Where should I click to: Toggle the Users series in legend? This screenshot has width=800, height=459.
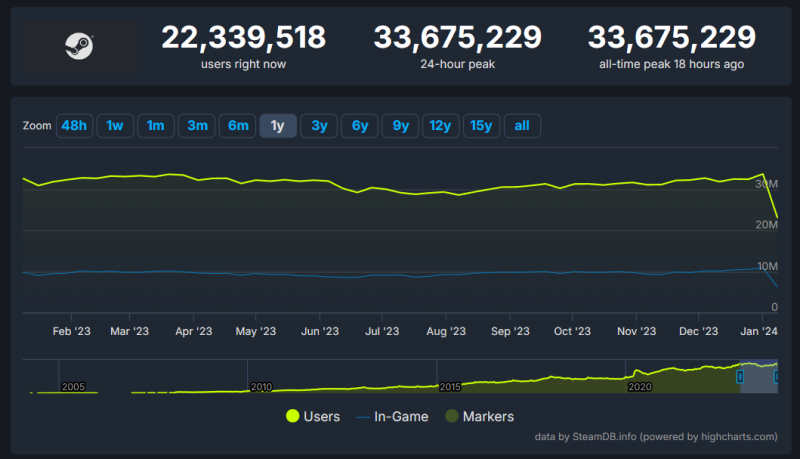click(x=313, y=416)
